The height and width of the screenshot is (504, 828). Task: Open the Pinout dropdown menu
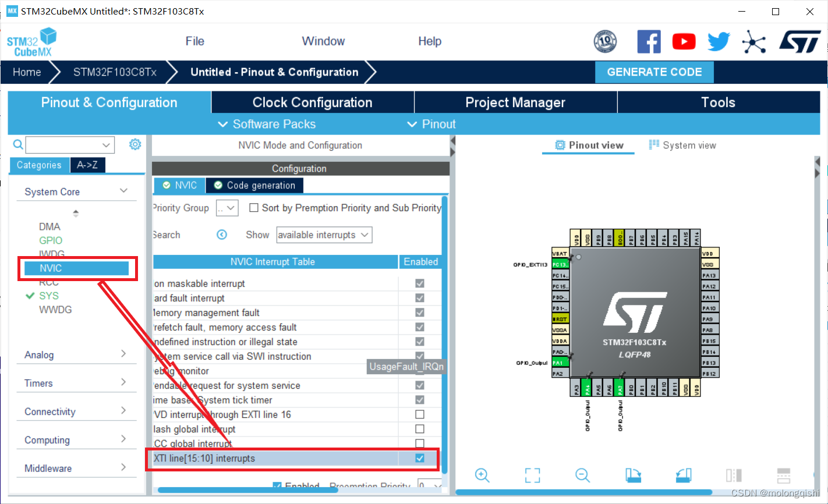[431, 124]
